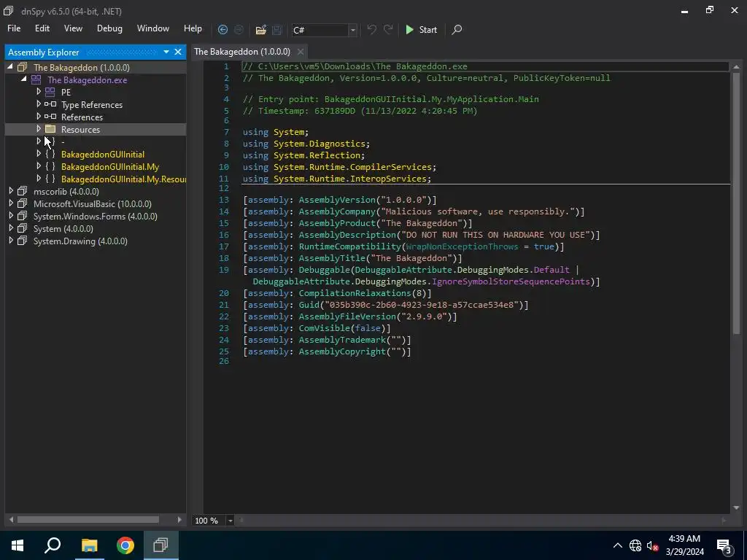
Task: Expand the Resources folder node
Action: pos(39,128)
